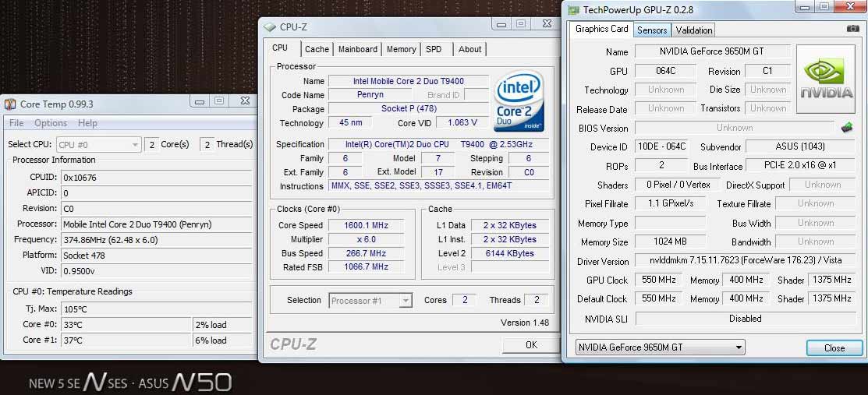
Task: Click the Pixel Fillrate value 1.1 GPixel/s
Action: [x=670, y=203]
